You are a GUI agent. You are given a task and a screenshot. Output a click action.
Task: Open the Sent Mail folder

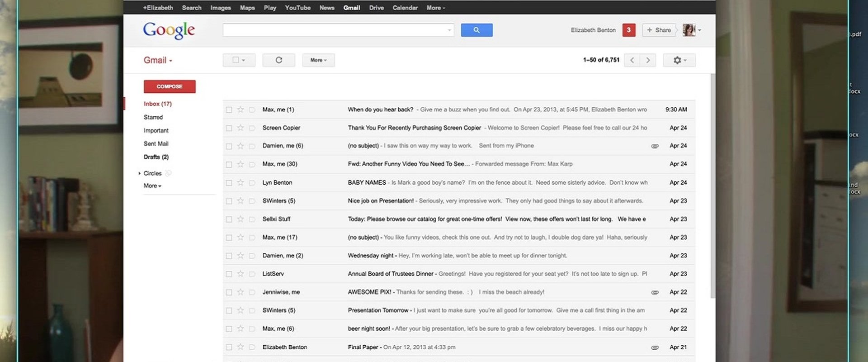(x=156, y=143)
